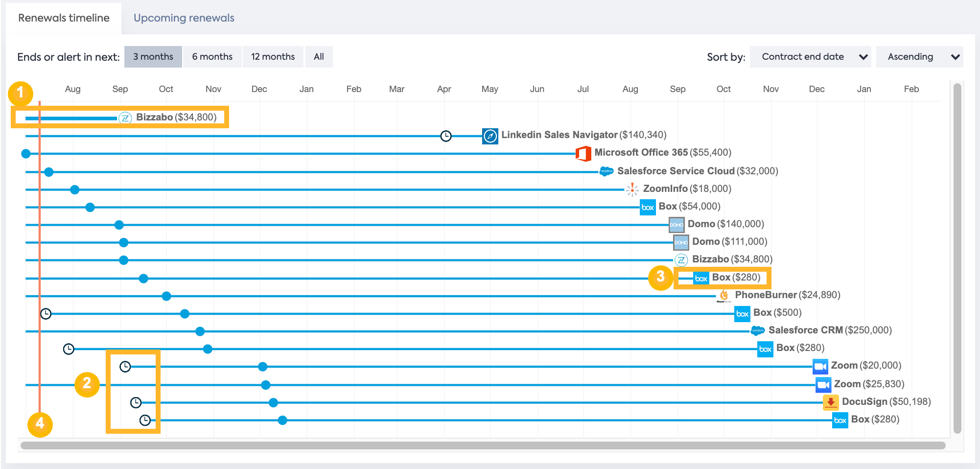Click the Microsoft Office 365 logo icon
This screenshot has height=469, width=980.
[583, 153]
